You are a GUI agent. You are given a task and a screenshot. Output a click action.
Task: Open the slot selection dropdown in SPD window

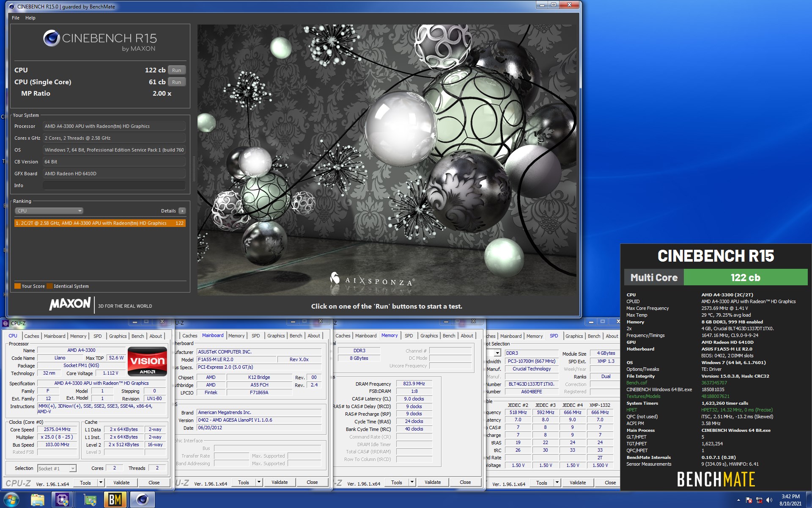[x=497, y=353]
